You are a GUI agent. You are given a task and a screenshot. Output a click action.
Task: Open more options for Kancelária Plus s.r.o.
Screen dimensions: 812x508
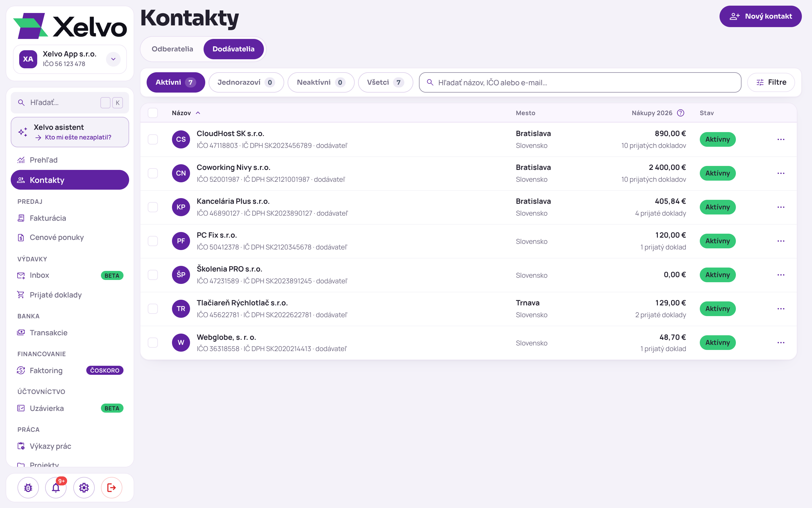(781, 207)
